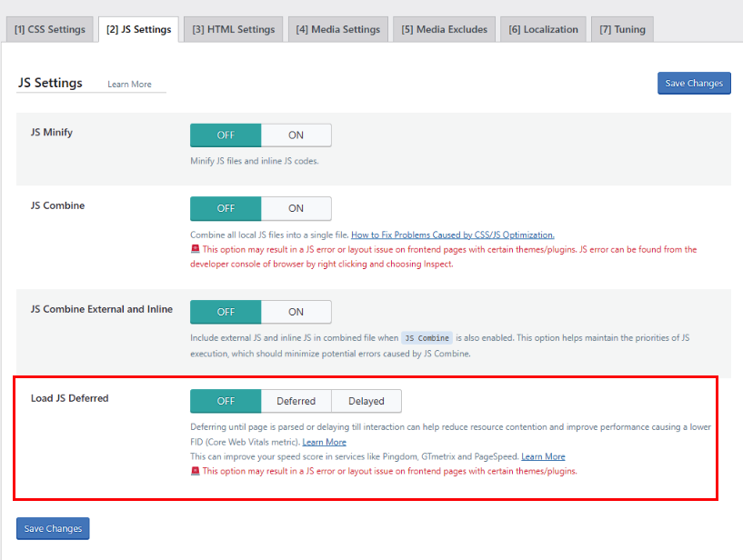Image resolution: width=743 pixels, height=560 pixels.
Task: Click Learn More after FID Core Web Vitals text
Action: point(324,442)
